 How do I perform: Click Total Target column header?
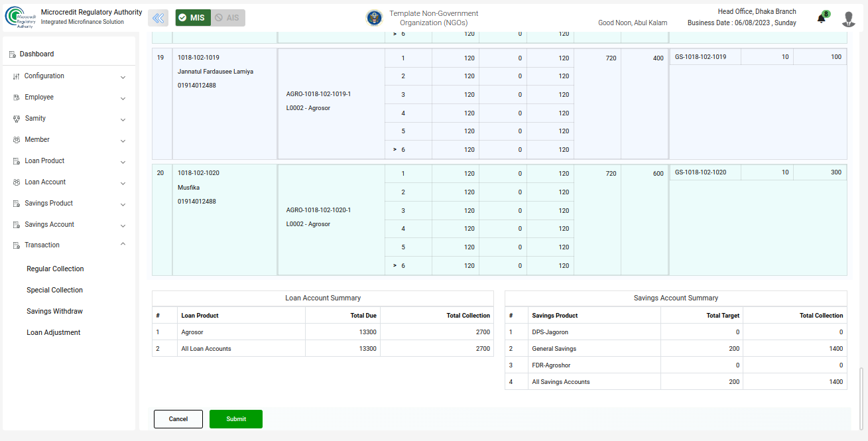[723, 316]
